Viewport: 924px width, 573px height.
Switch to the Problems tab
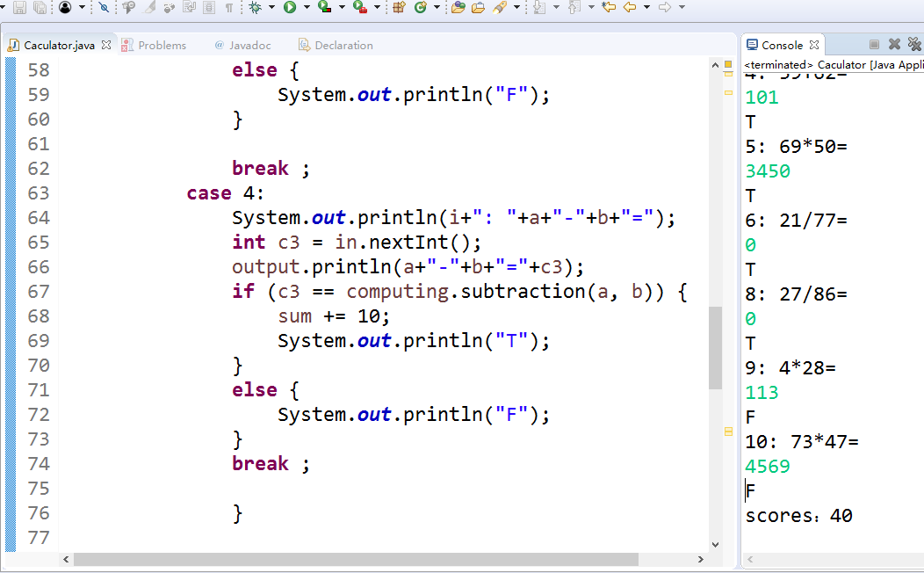tap(154, 46)
